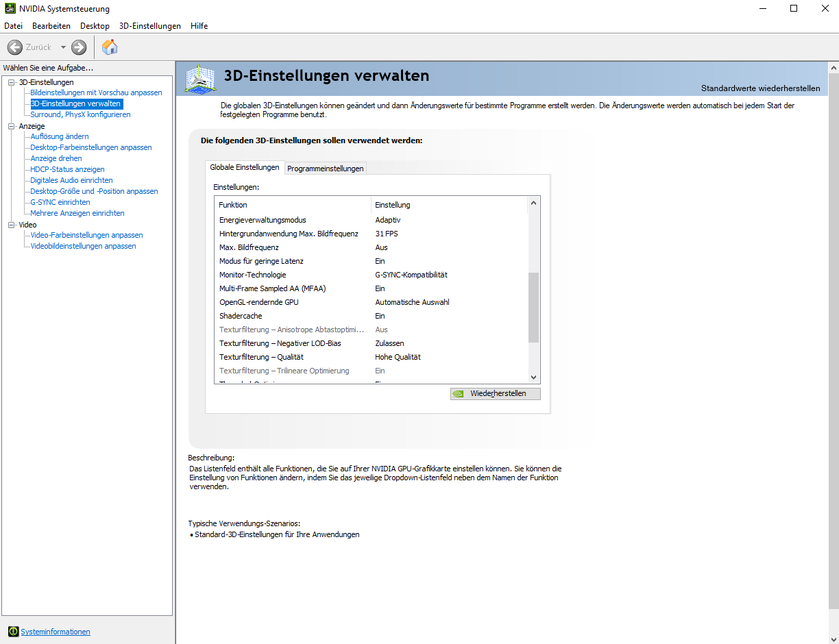Click the settings list scrollbar thumb

click(534, 307)
